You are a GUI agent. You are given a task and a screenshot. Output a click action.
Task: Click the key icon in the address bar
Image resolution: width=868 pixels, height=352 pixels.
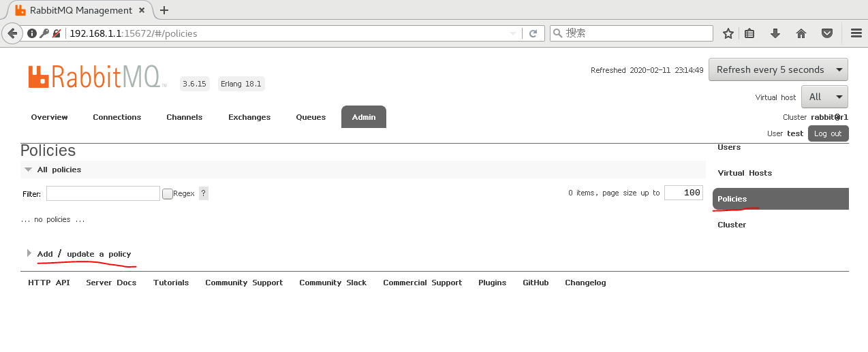click(x=44, y=33)
